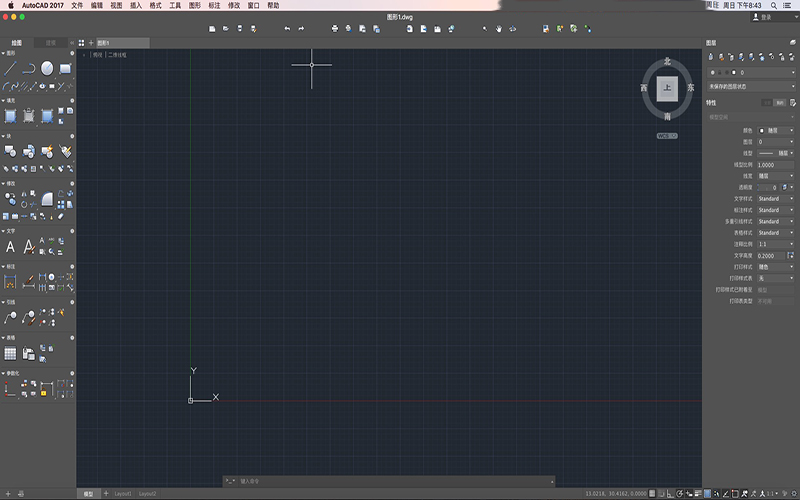Image resolution: width=800 pixels, height=500 pixels.
Task: Toggle grid display in status bar
Action: click(652, 493)
